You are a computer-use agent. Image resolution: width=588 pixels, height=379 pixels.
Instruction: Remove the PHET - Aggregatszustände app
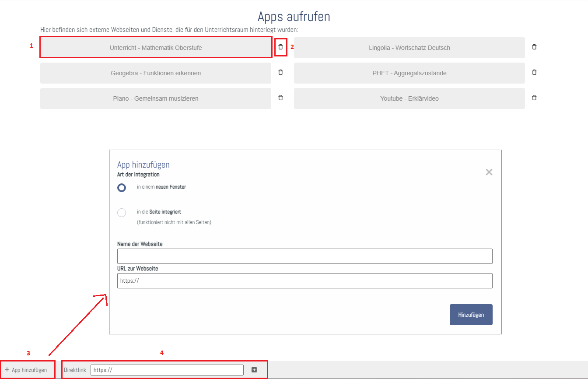click(x=534, y=73)
